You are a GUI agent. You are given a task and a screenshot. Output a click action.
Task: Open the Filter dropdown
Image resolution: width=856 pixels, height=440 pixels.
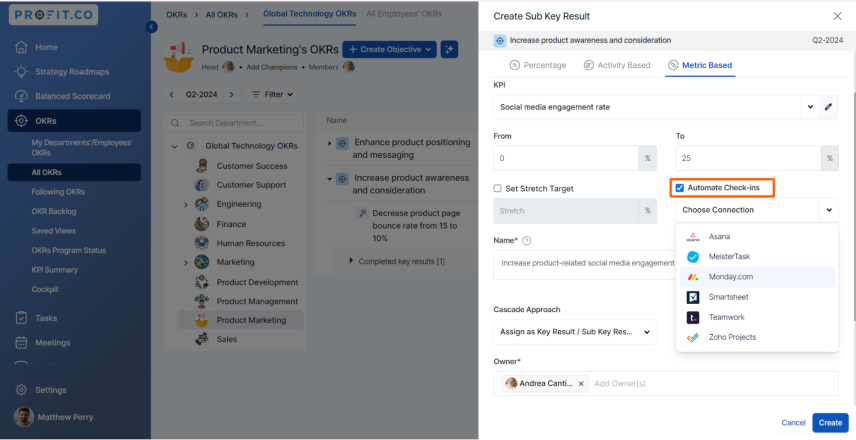tap(272, 94)
